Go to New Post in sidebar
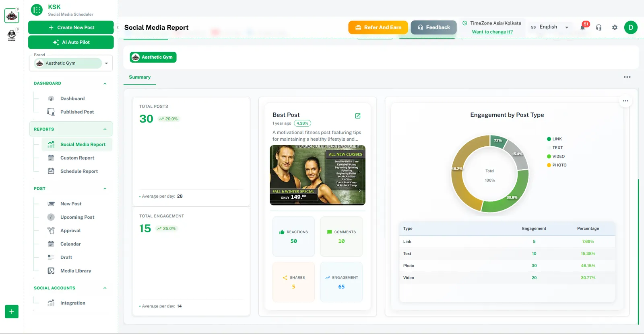This screenshot has height=334, width=644. click(x=71, y=204)
